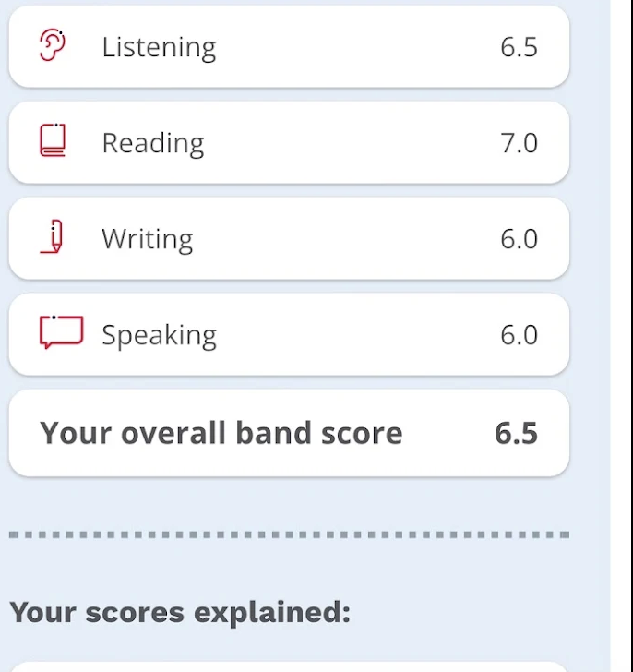The width and height of the screenshot is (633, 672).
Task: Open the partially visible card below the heading
Action: [x=289, y=666]
